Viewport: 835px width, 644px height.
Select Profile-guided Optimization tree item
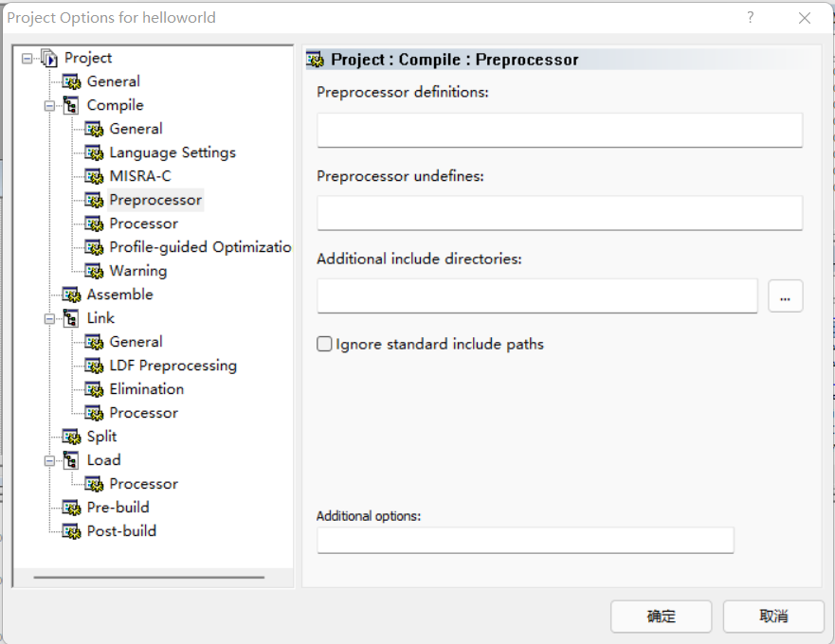[200, 247]
